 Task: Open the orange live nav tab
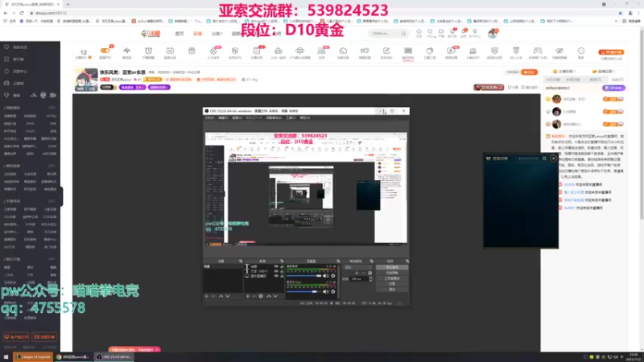(197, 34)
